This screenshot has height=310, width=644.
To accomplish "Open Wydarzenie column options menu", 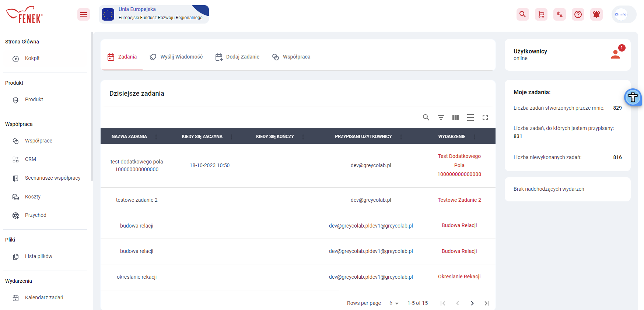I will tap(475, 137).
